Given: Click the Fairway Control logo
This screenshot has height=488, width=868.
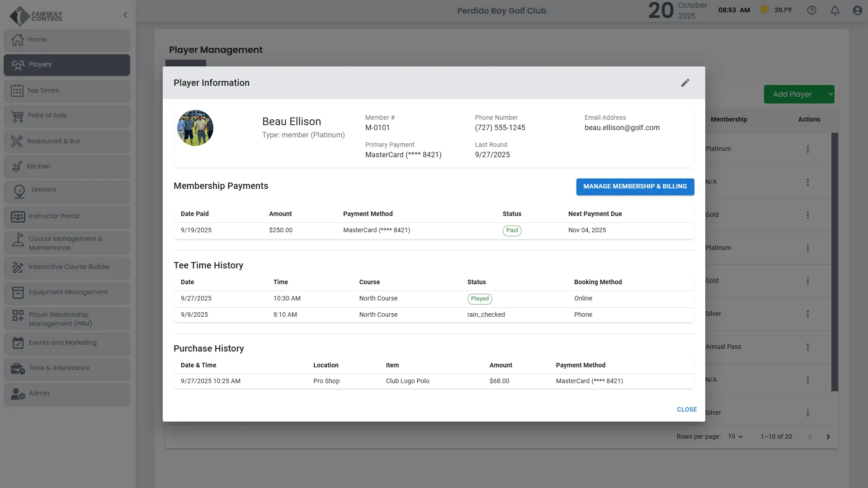Looking at the screenshot, I should point(36,16).
